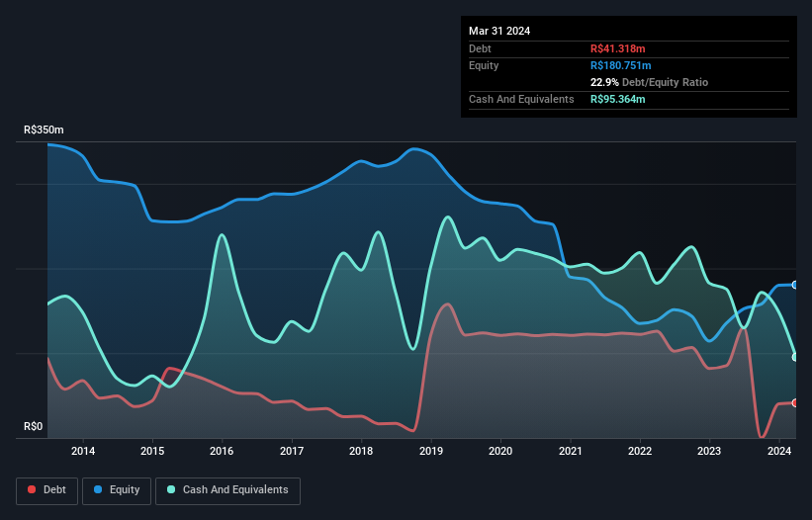Click the Debt value R$41.318m in tooltip
The height and width of the screenshot is (520, 812).
(x=618, y=48)
